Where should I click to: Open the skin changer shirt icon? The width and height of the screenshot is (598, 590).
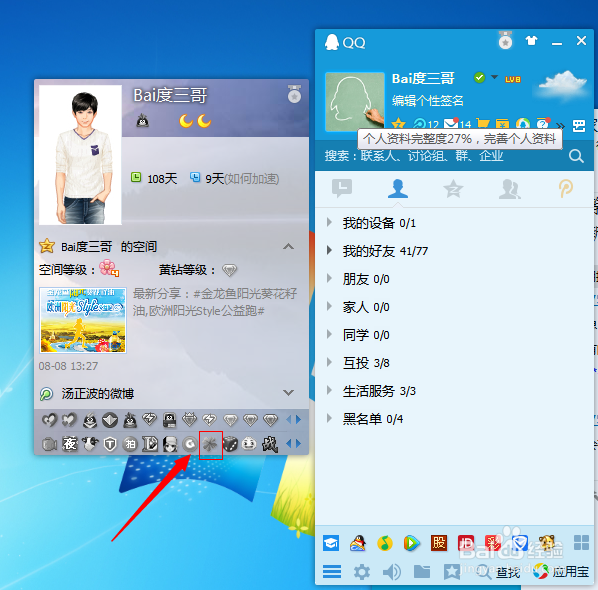tap(531, 40)
